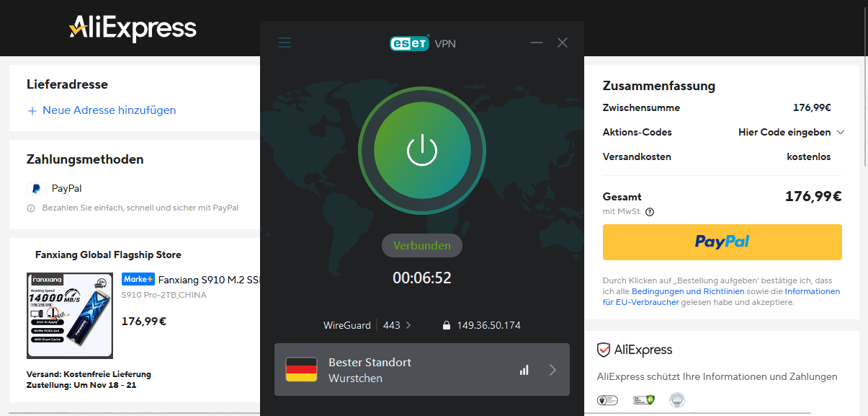This screenshot has height=416, width=868.
Task: Click the signal strength bars icon
Action: pyautogui.click(x=524, y=370)
